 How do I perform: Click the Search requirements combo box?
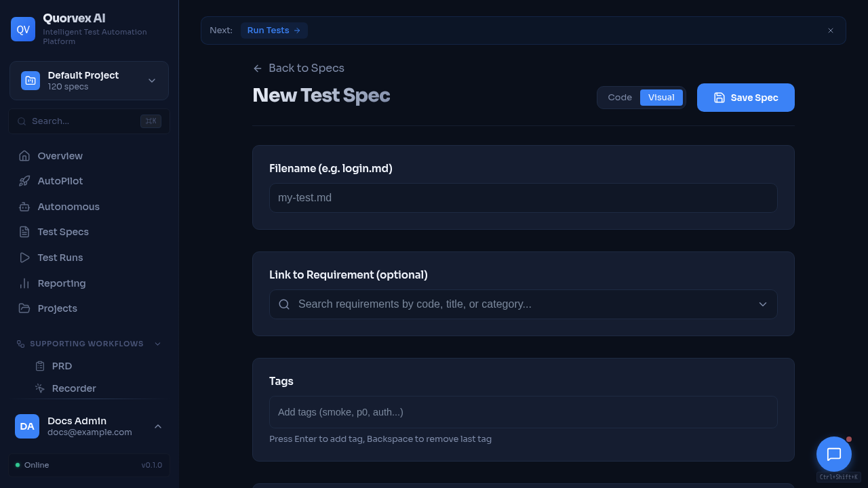tap(524, 304)
